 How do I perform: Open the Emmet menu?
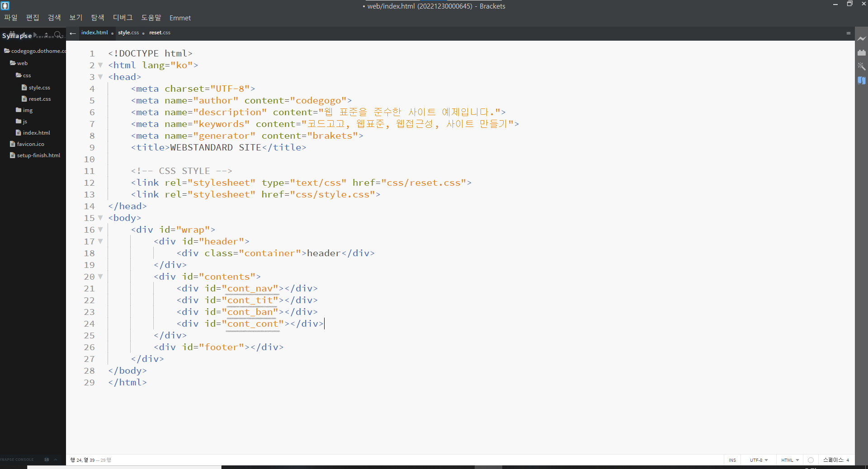coord(180,18)
